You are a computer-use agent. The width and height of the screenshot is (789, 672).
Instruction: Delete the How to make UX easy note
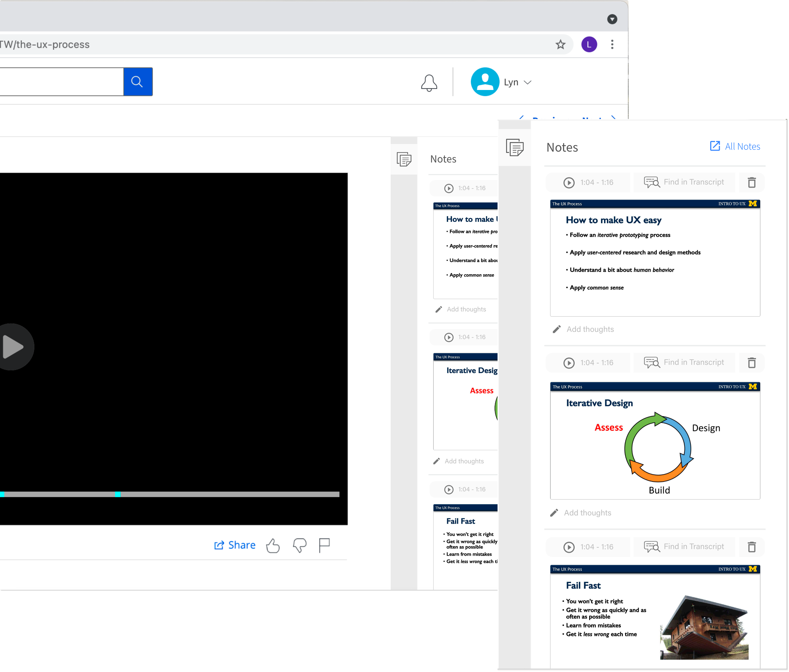coord(751,182)
